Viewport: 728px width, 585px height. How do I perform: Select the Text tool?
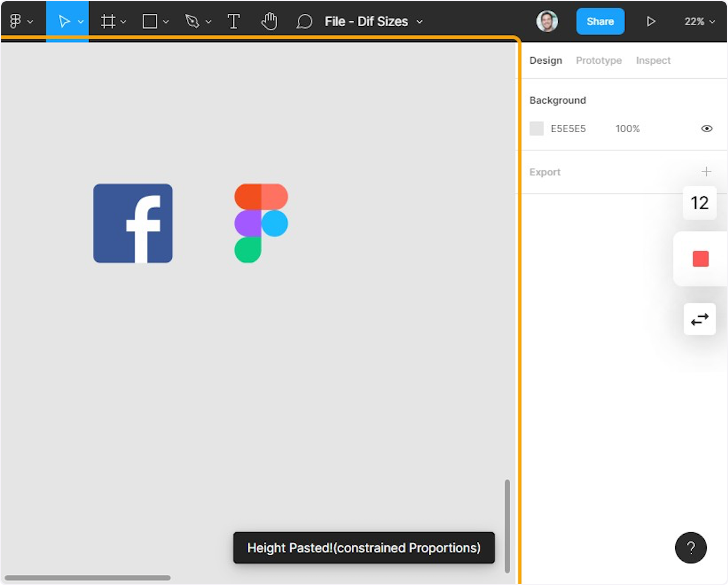pos(234,22)
